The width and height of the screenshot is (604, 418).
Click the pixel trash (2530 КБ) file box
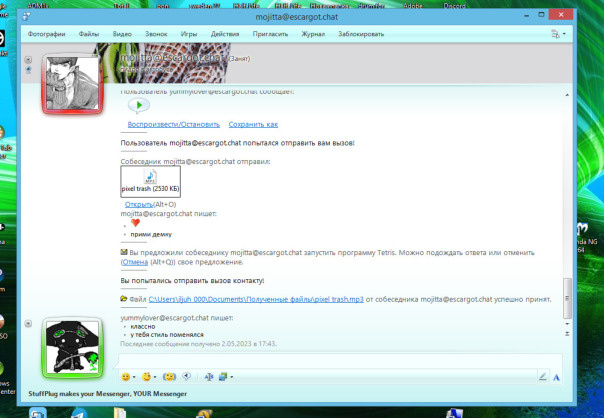(x=150, y=181)
